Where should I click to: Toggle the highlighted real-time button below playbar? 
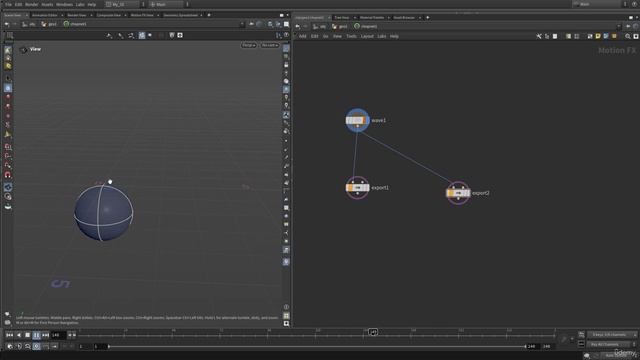(36, 346)
